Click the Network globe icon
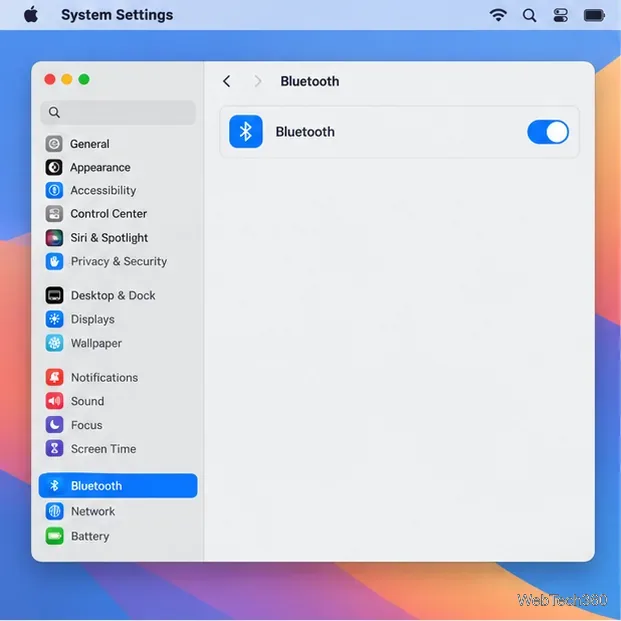Screen dimensions: 621x621 point(54,511)
